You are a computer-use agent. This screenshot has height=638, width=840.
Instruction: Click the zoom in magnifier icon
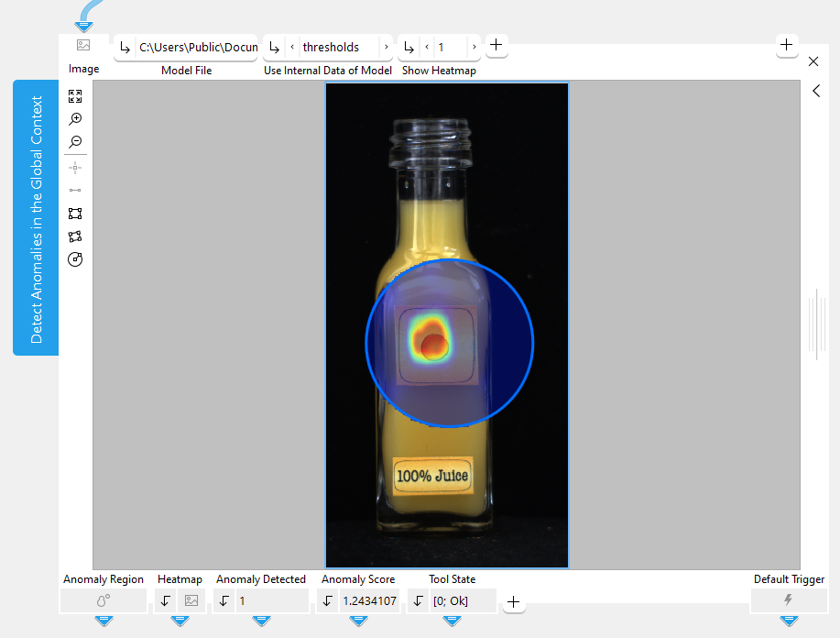[75, 119]
